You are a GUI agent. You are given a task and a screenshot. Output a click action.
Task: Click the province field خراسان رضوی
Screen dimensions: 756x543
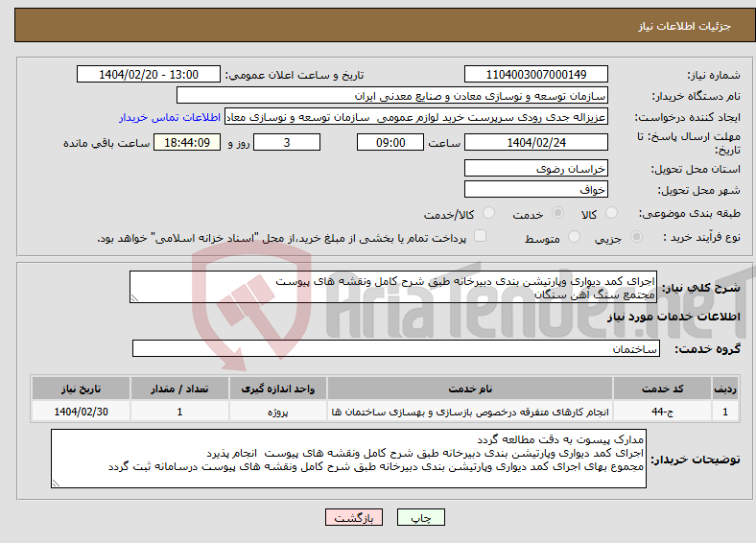pos(535,168)
